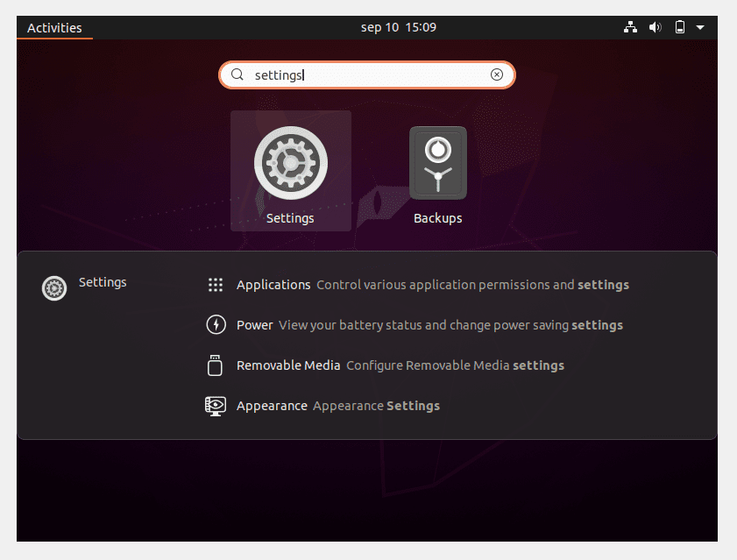
Task: Click the Appearance monitor icon
Action: (216, 406)
